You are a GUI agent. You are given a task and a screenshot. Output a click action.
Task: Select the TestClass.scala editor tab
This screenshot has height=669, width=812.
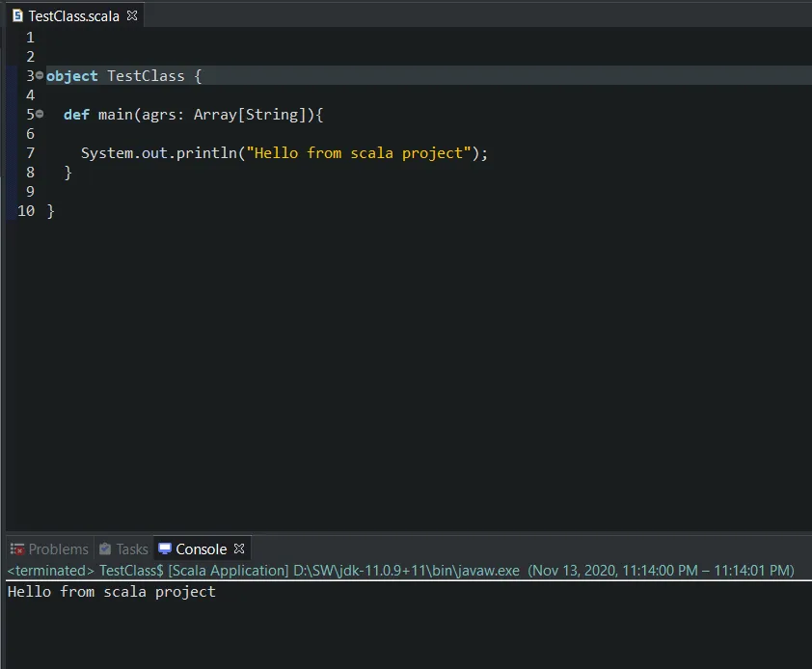tap(74, 16)
